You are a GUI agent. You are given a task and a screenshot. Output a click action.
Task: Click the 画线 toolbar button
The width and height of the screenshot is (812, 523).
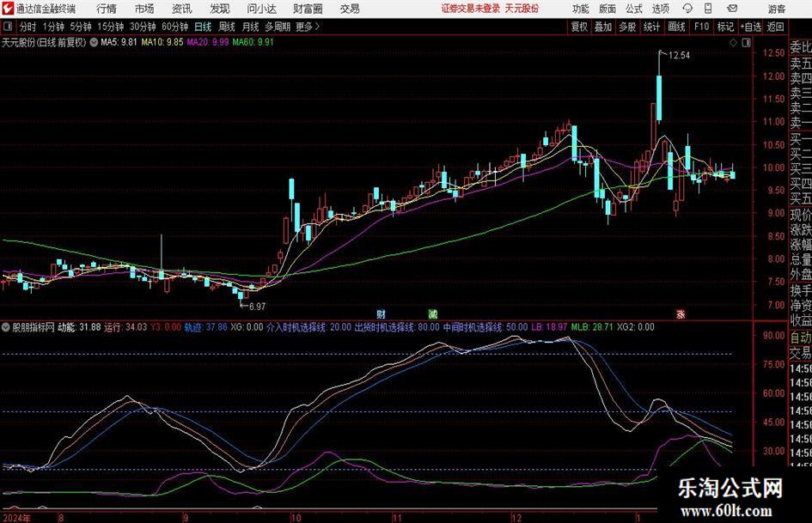pos(676,27)
